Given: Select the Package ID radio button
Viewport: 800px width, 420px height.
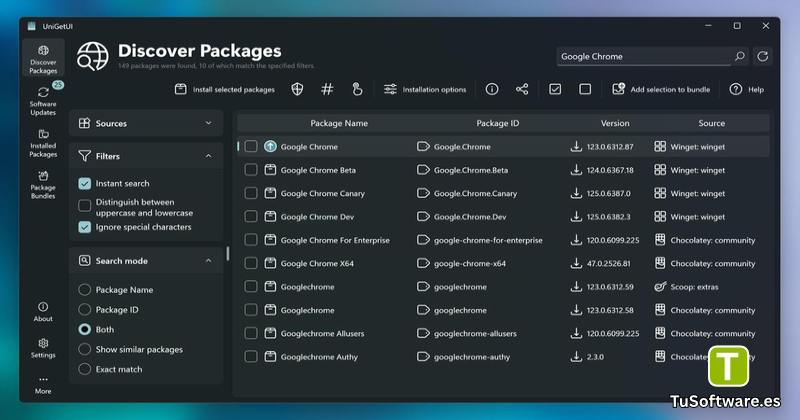Looking at the screenshot, I should point(85,309).
